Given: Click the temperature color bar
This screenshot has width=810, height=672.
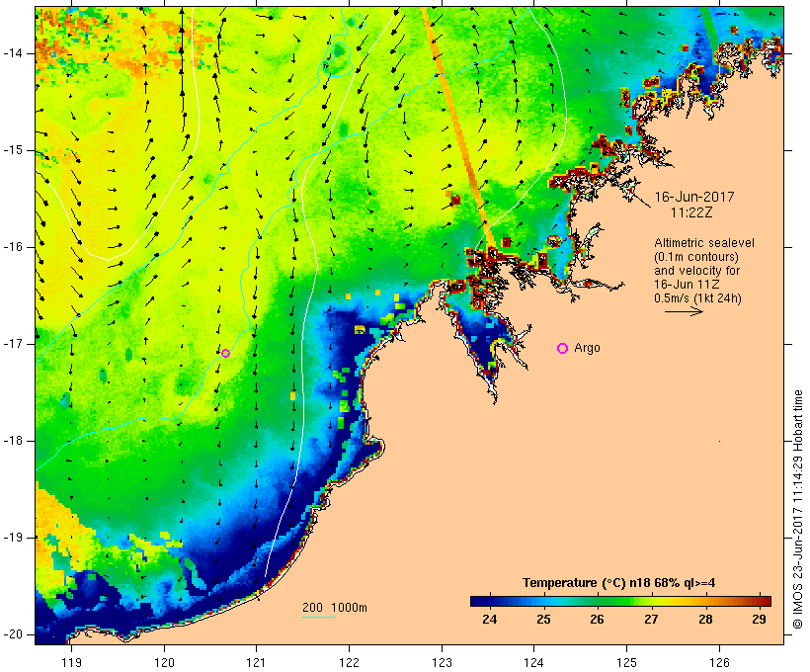Looking at the screenshot, I should click(620, 601).
